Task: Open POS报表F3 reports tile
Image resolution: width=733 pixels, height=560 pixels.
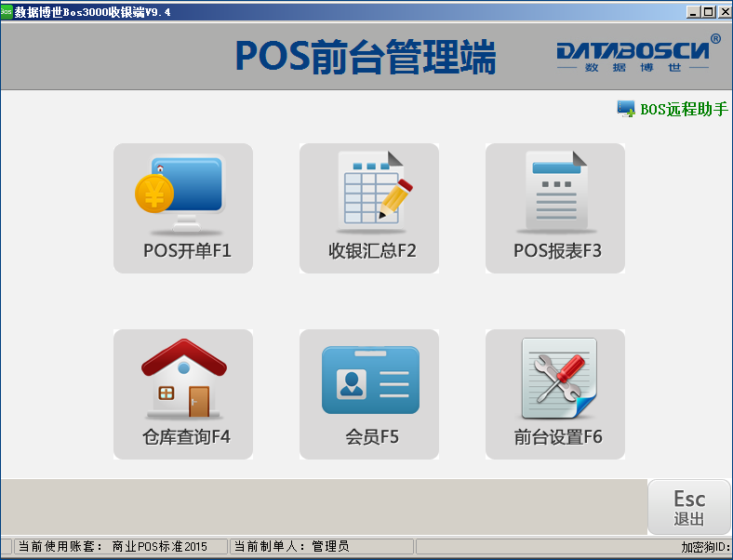Action: 555,208
